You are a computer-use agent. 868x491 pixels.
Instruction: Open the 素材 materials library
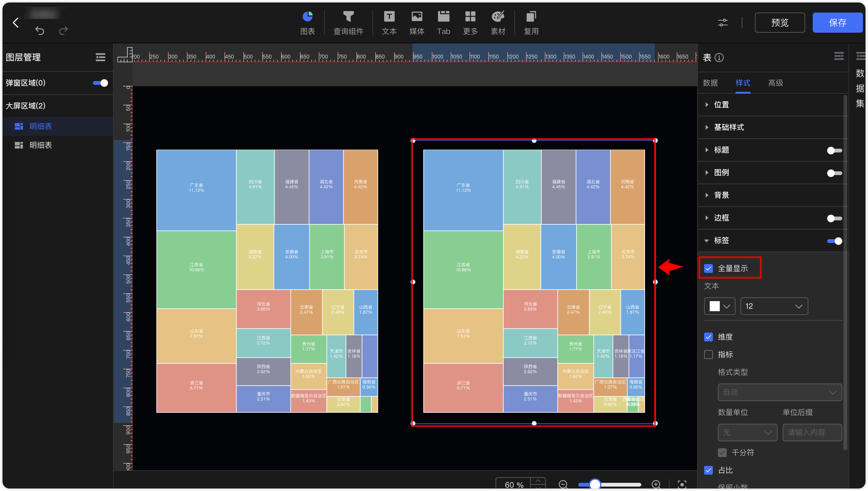498,23
